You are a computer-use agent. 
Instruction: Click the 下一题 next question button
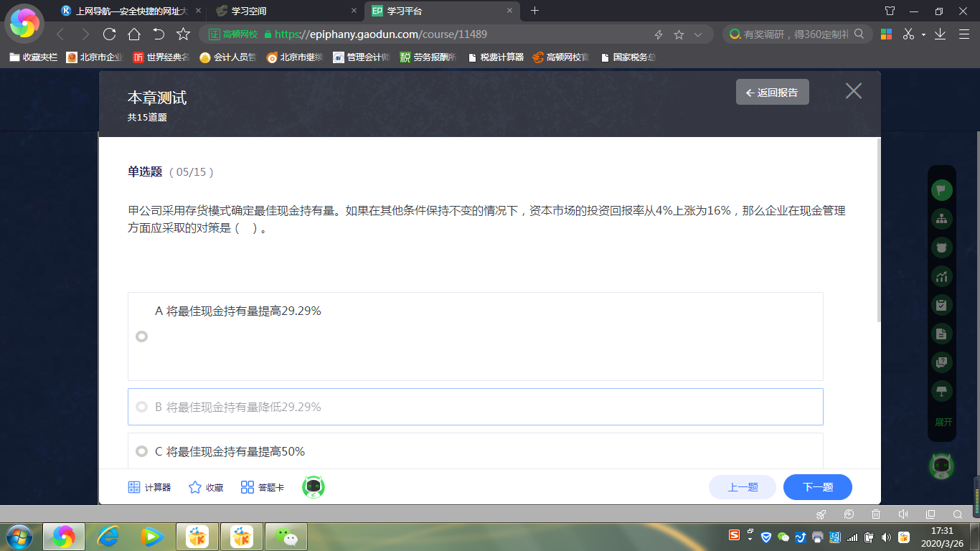817,487
